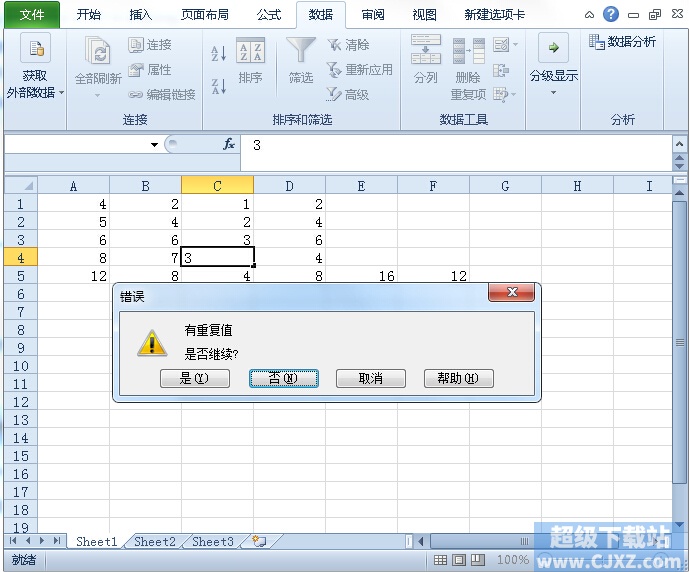Click Clear filter (清除)
The image size is (689, 572).
(348, 44)
